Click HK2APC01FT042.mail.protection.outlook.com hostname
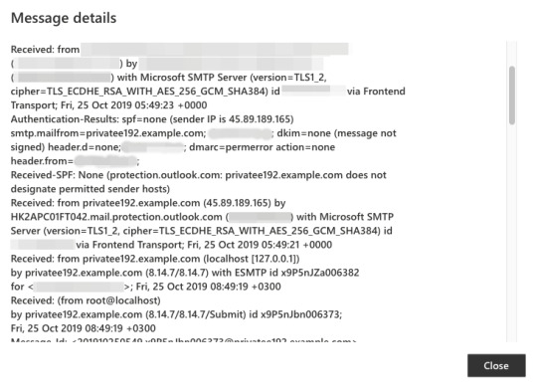Viewport: 537px width, 392px height. click(116, 217)
